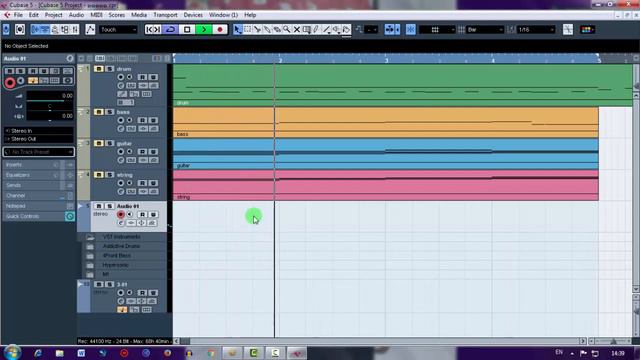
Task: Mute the string track
Action: point(99,175)
